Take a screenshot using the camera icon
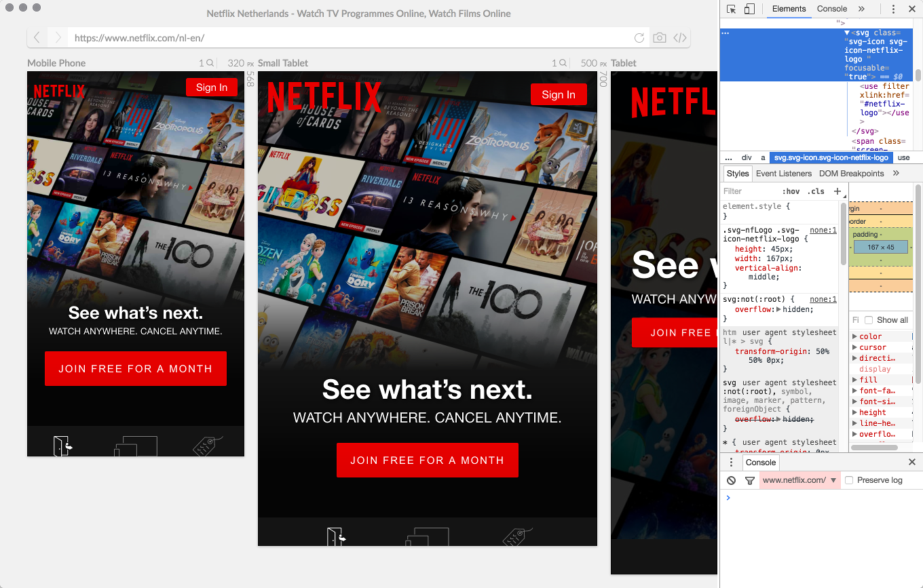Viewport: 923px width, 588px height. [659, 38]
